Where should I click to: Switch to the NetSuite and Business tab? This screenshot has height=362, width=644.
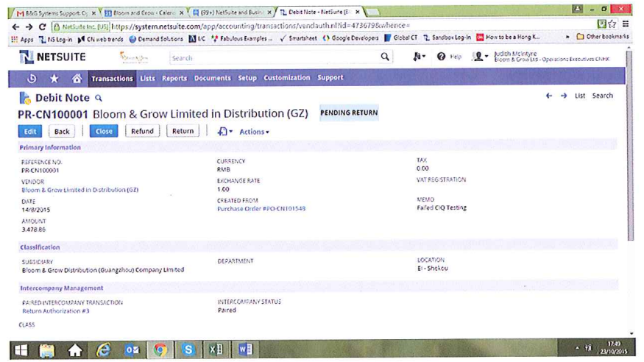[x=232, y=13]
